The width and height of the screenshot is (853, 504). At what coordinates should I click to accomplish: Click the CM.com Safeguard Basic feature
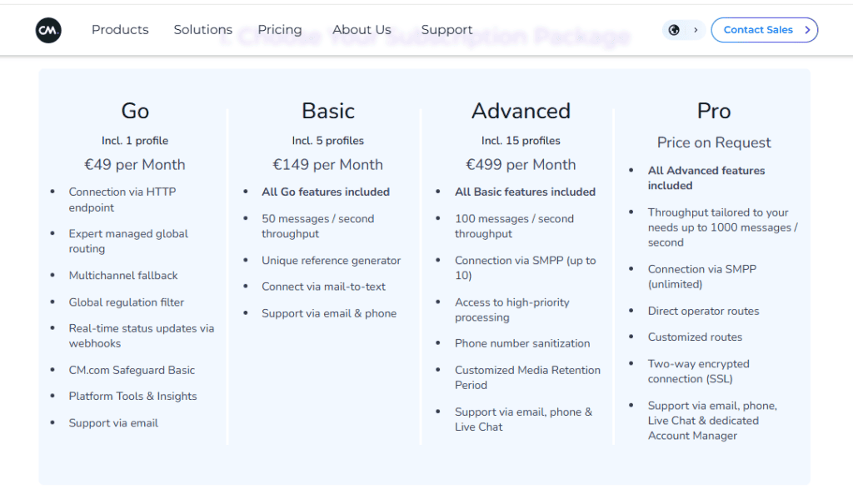[132, 370]
